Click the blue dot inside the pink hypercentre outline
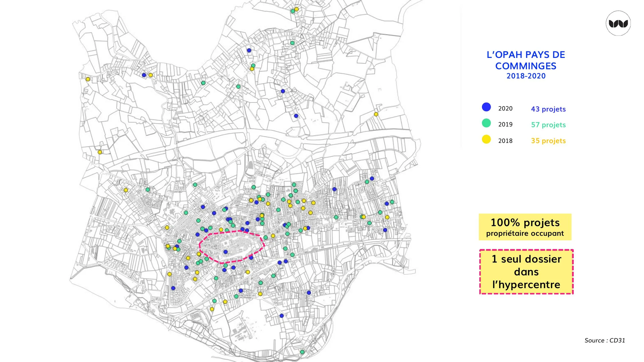 (225, 252)
